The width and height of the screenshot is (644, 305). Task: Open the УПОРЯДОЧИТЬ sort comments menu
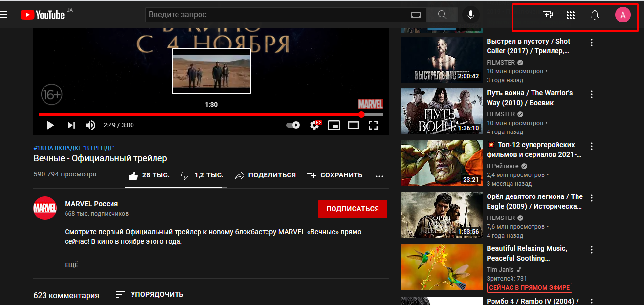[x=150, y=294]
